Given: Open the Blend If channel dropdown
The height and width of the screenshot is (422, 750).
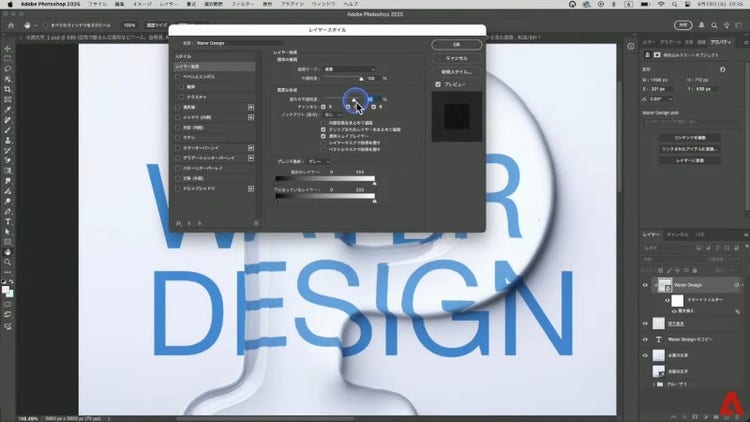Looking at the screenshot, I should 318,160.
